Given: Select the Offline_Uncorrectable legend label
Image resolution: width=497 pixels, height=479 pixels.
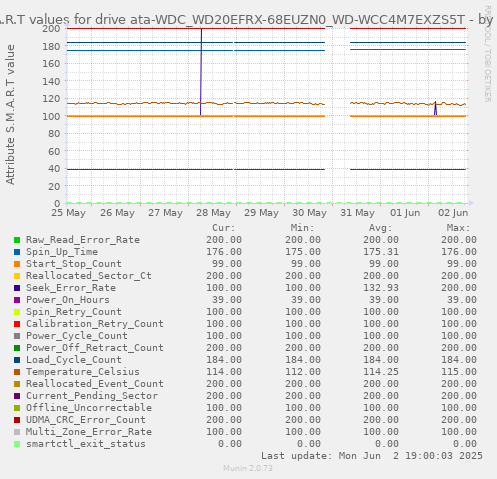Looking at the screenshot, I should pyautogui.click(x=89, y=408).
